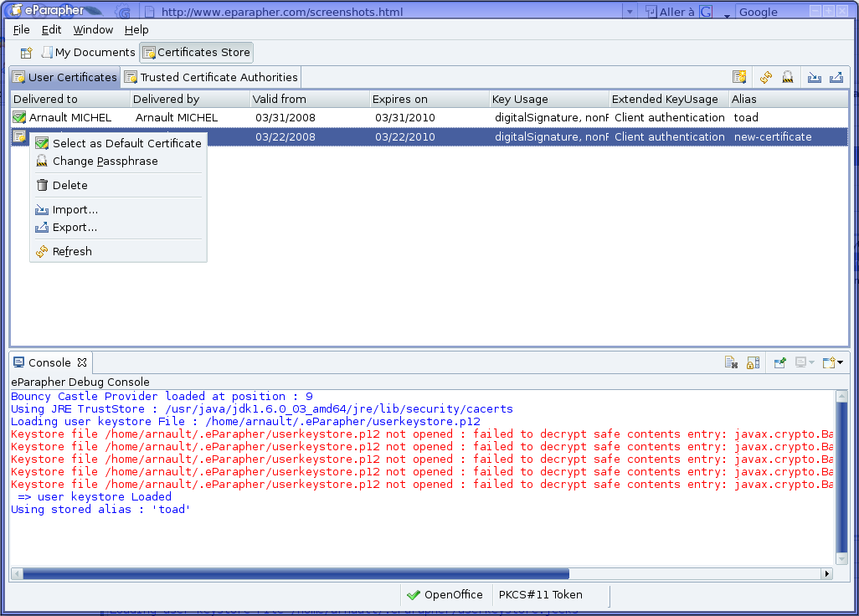Click the open perspective icon left of My Documents
This screenshot has width=859, height=616.
coord(26,53)
